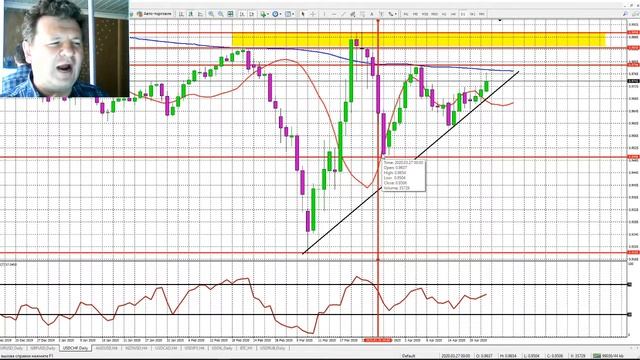Click the Default profile in status bar
This screenshot has height=360, width=640.
(409, 356)
